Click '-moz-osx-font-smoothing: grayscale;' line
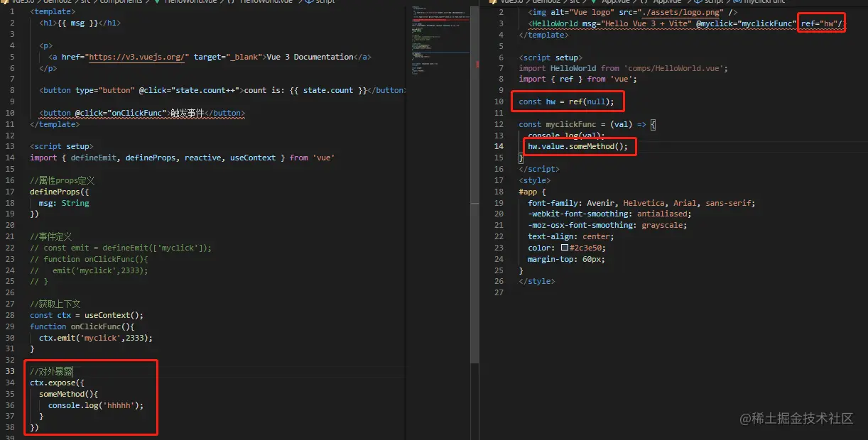This screenshot has height=440, width=868. tap(607, 226)
